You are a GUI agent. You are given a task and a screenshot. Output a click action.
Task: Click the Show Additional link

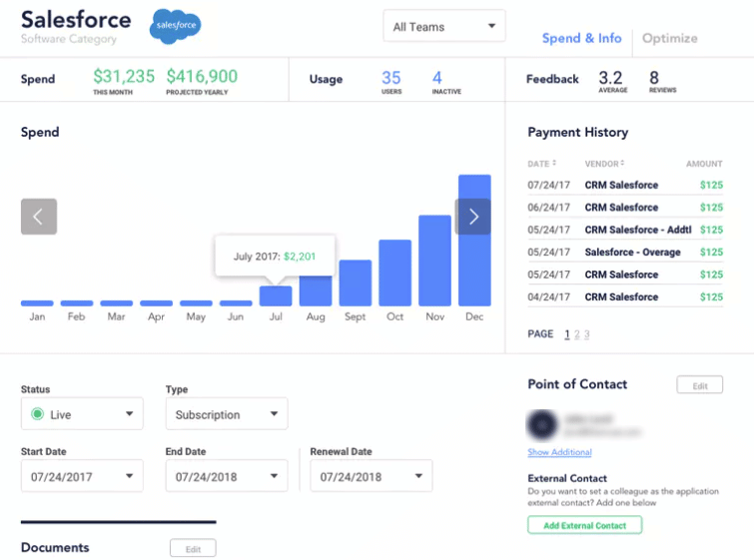559,452
